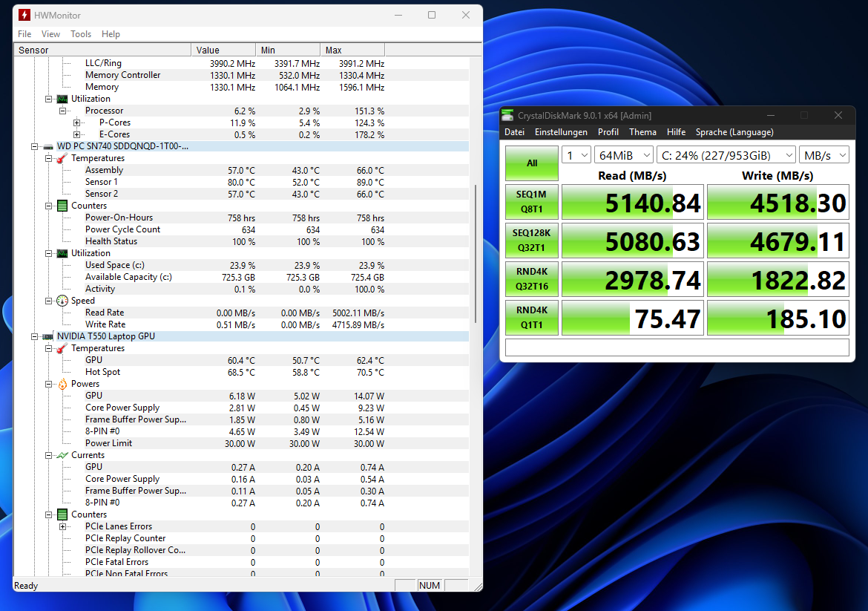Run the SEQ1M Q8T1 test

(531, 201)
